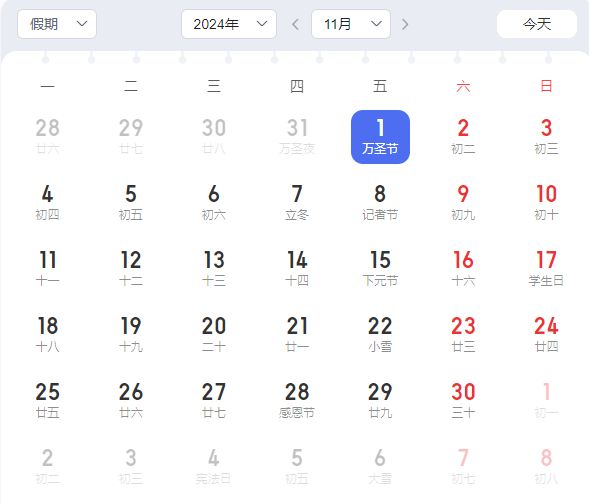Select November 24 廿四
This screenshot has width=589, height=504.
click(546, 335)
